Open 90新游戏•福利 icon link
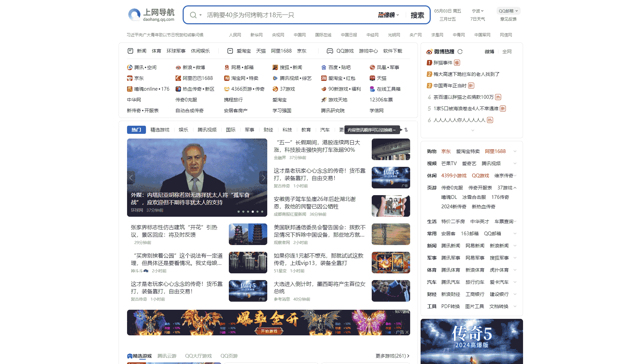This screenshot has width=641, height=364. tap(324, 89)
